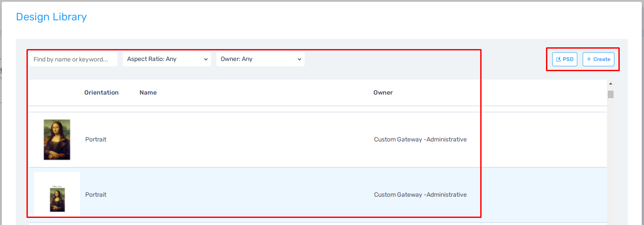Click the highlighted row's Custom Gateway owner text
Image resolution: width=644 pixels, height=225 pixels.
click(420, 195)
